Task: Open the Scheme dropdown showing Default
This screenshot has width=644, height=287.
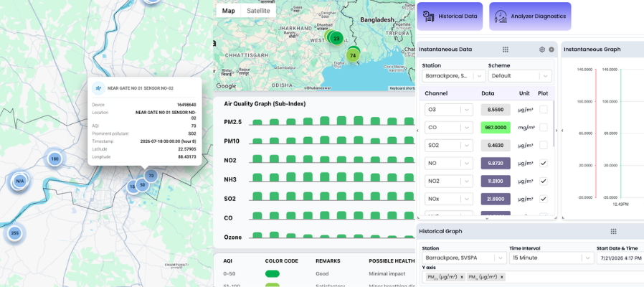Action: pos(520,75)
